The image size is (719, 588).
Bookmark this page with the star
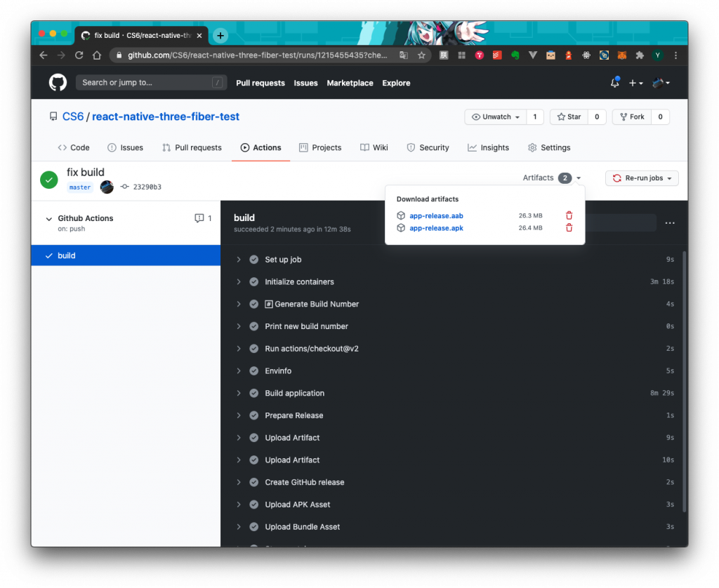point(421,55)
